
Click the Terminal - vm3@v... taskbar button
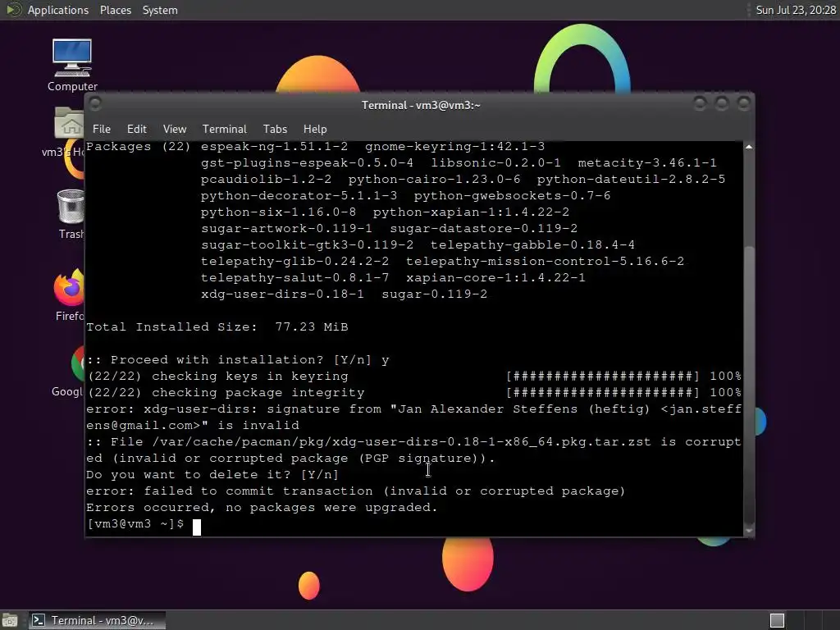[x=97, y=620]
